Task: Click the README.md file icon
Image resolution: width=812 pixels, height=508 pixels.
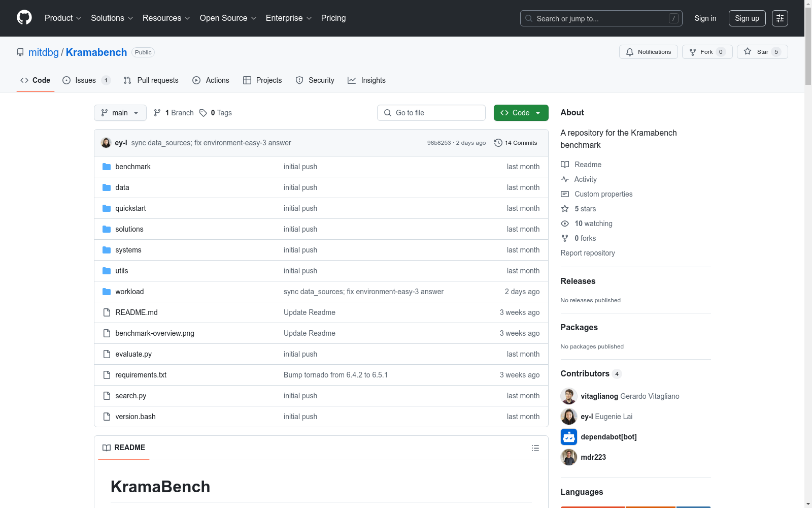Action: pos(107,312)
